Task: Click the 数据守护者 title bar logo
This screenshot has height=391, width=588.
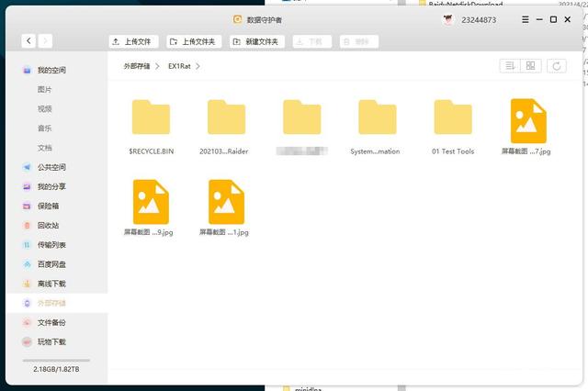Action: point(237,19)
